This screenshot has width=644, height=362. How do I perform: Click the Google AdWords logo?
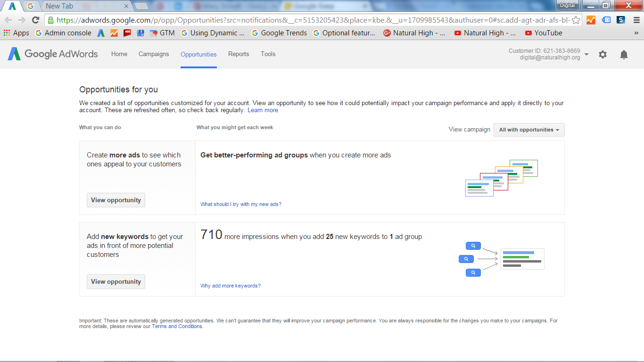coord(53,54)
